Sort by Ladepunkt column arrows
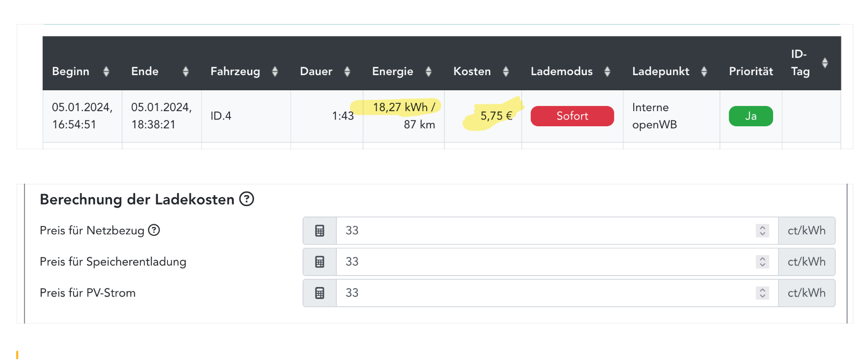This screenshot has height=359, width=868. pos(704,71)
